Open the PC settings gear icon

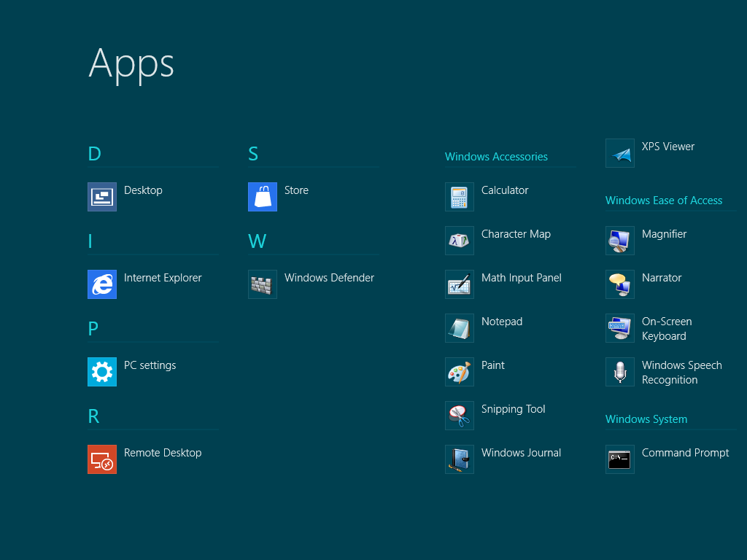point(101,372)
